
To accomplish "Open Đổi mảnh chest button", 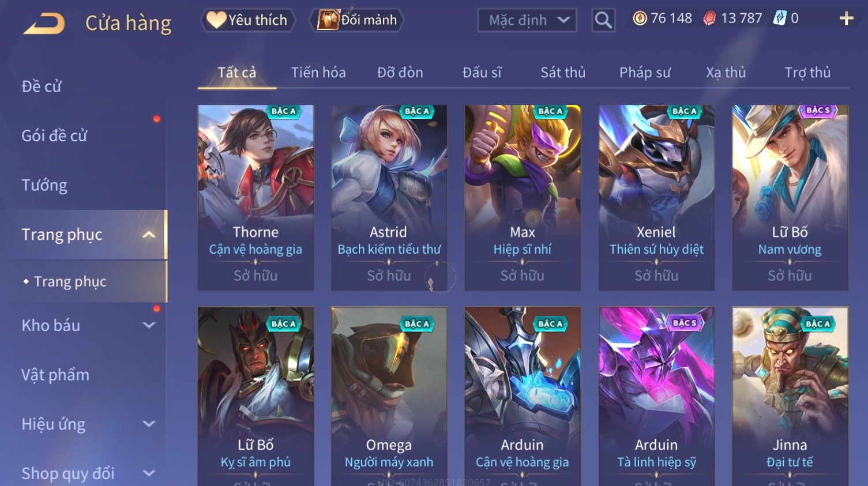I will (x=357, y=20).
